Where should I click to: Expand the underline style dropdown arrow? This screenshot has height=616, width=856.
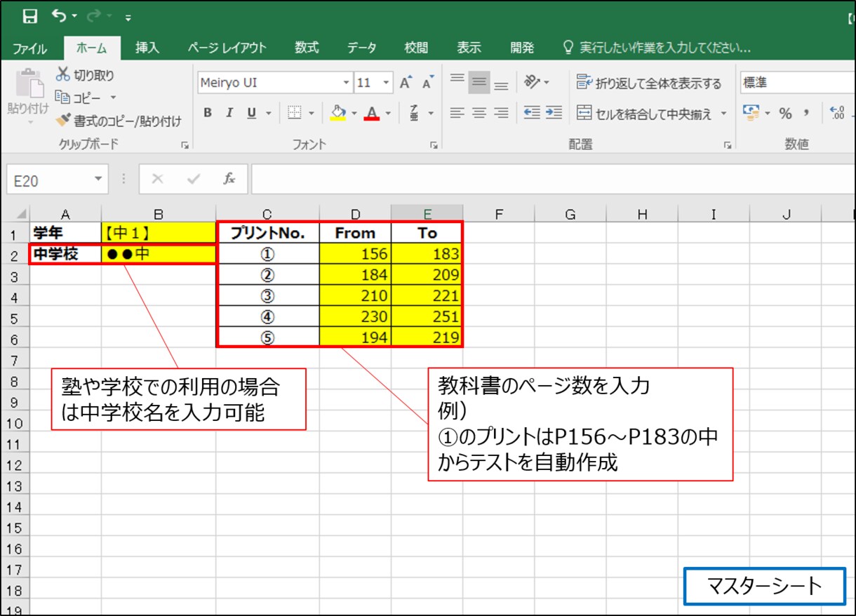pos(268,113)
